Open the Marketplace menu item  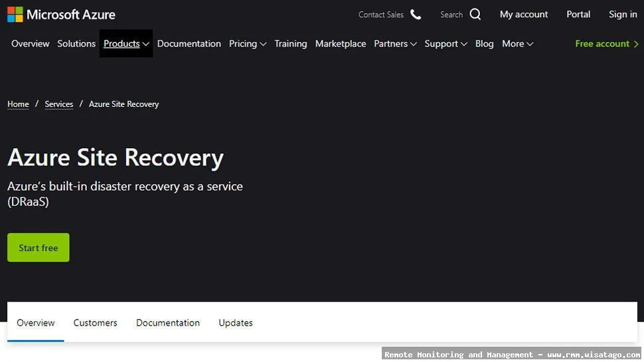click(341, 44)
